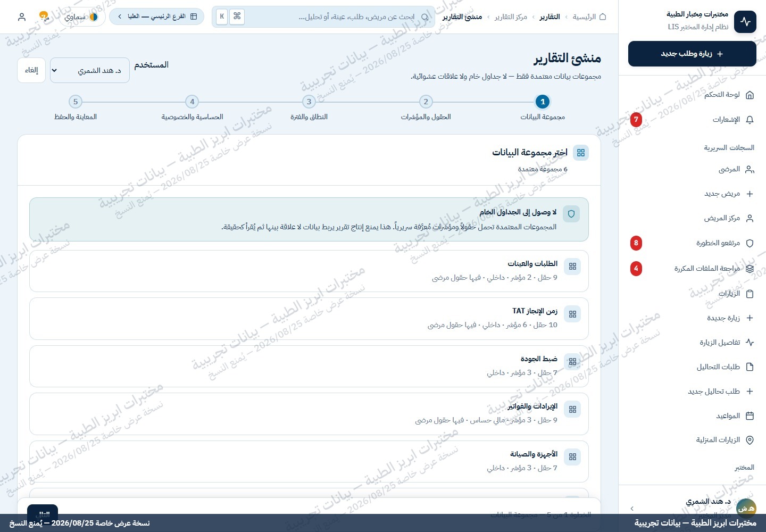Expand the user profile chevron in sidebar footer

pyautogui.click(x=632, y=509)
